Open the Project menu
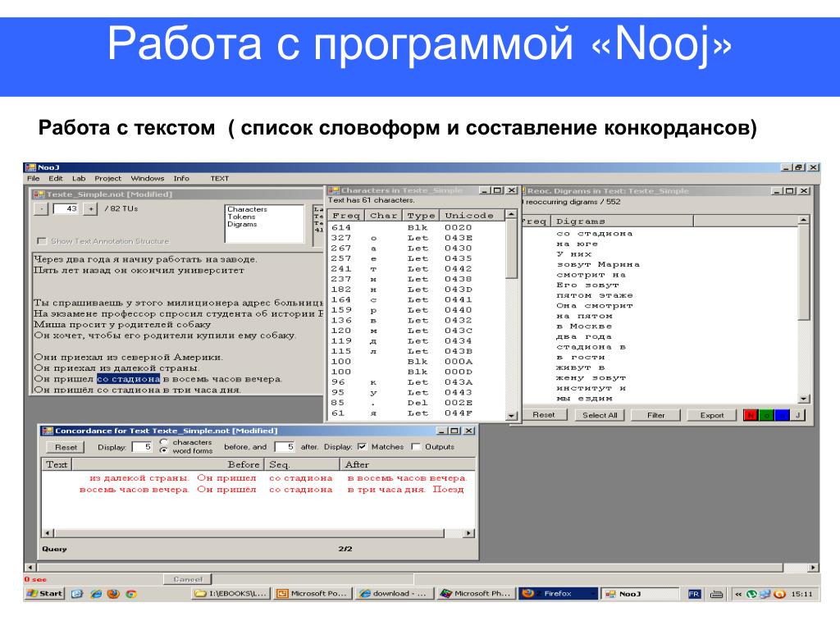Screen dimensions: 840x630 click(x=107, y=178)
